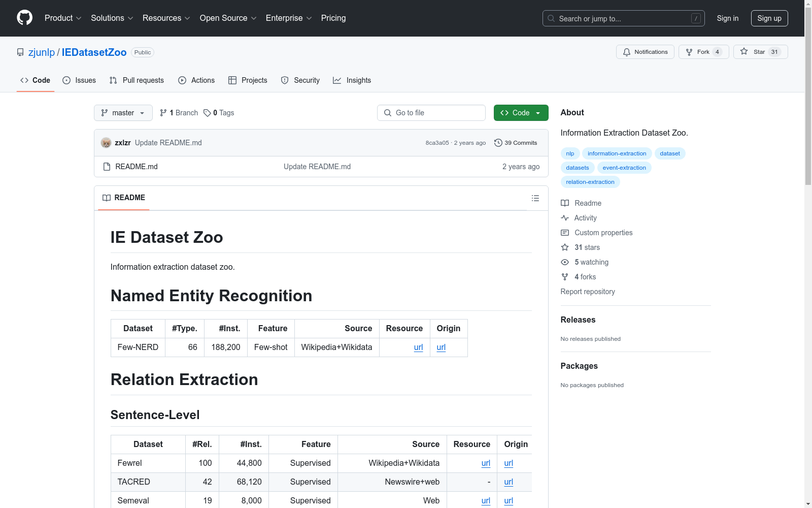The height and width of the screenshot is (508, 812).
Task: Open the Readme link in About
Action: click(x=581, y=203)
